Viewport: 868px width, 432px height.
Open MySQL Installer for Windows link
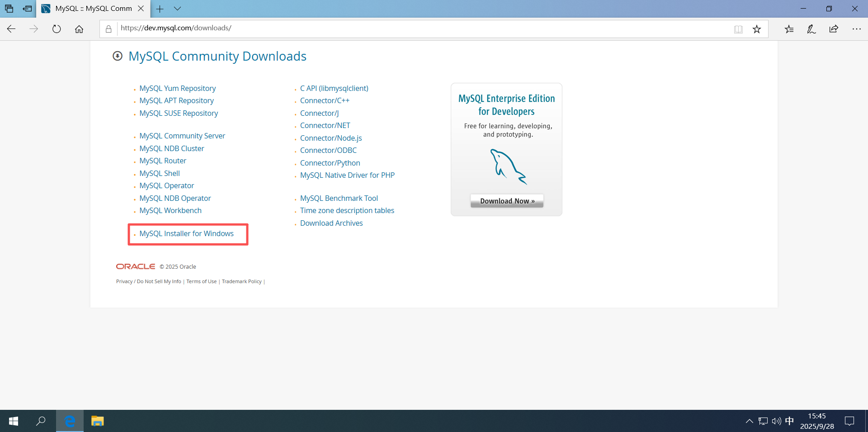[x=187, y=233]
